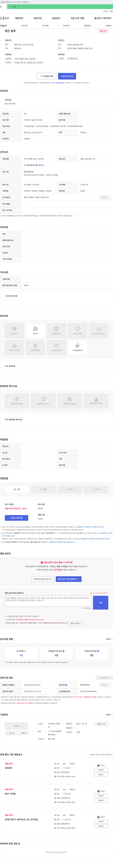Image resolution: width=113 pixels, height=868 pixels.
Task: Click the 관심정보 등록 heart button
Action: [47, 76]
